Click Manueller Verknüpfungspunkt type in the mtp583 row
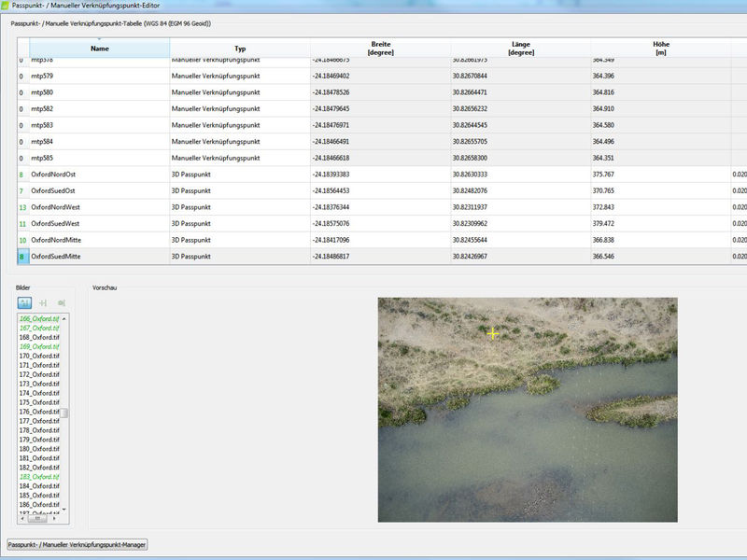This screenshot has width=747, height=560. (x=216, y=125)
